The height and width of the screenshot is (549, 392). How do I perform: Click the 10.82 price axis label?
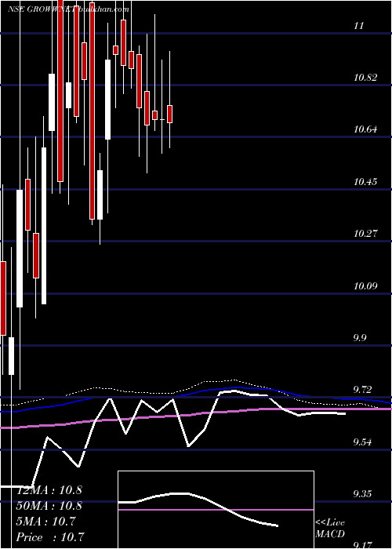pos(366,78)
